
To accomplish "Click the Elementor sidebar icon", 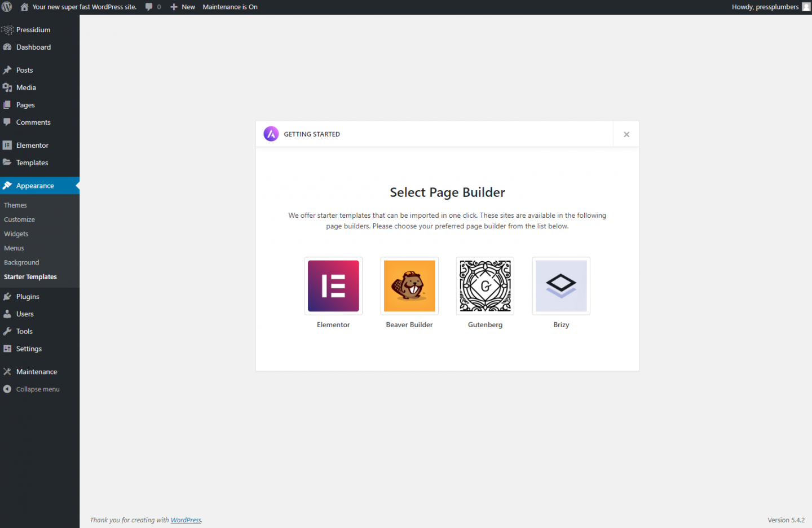I will [7, 145].
